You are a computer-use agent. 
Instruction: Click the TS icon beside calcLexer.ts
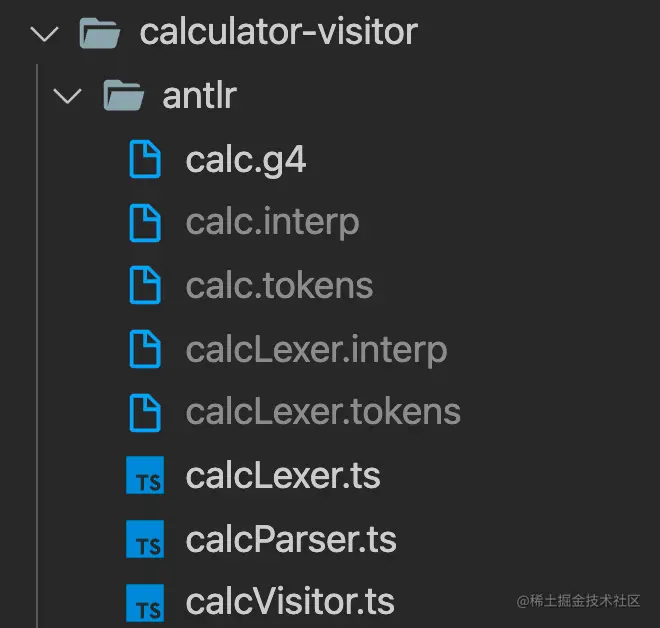pyautogui.click(x=145, y=475)
